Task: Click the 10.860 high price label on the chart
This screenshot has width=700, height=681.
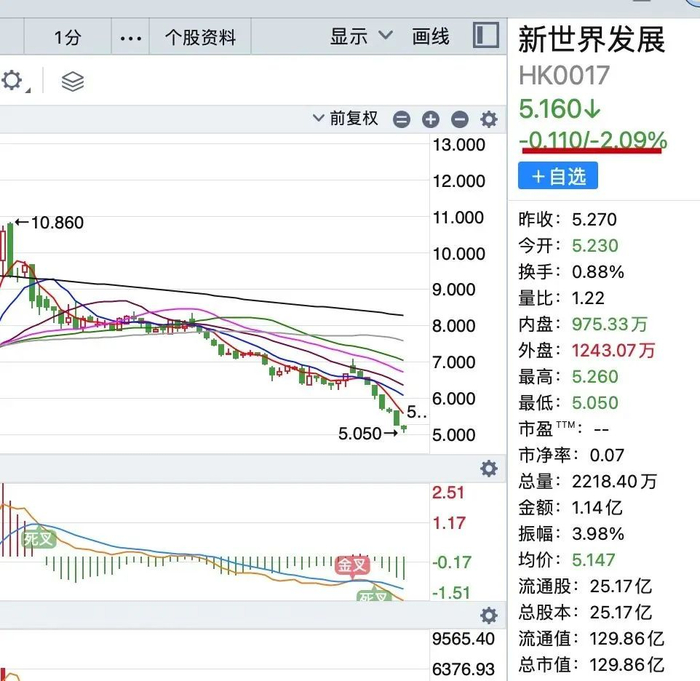Action: point(57,222)
